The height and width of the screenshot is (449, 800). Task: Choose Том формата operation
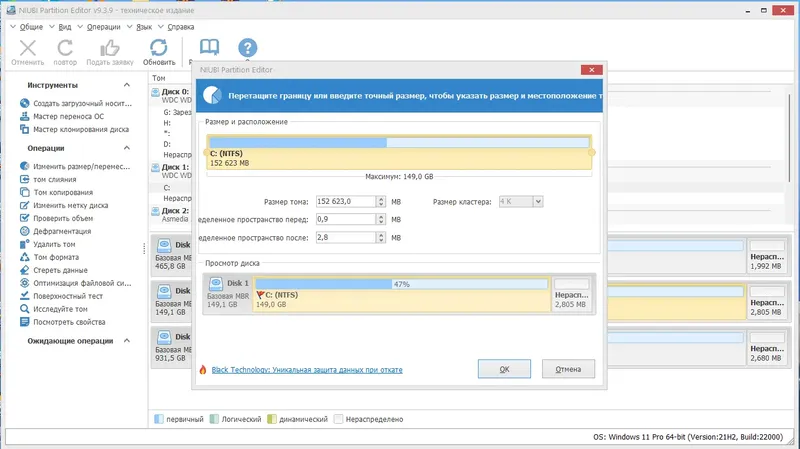[49, 257]
